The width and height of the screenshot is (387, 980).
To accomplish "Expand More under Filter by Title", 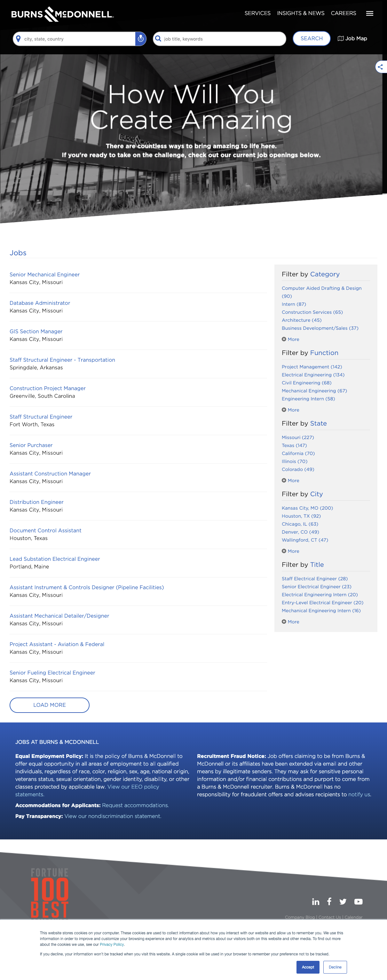I will [291, 622].
